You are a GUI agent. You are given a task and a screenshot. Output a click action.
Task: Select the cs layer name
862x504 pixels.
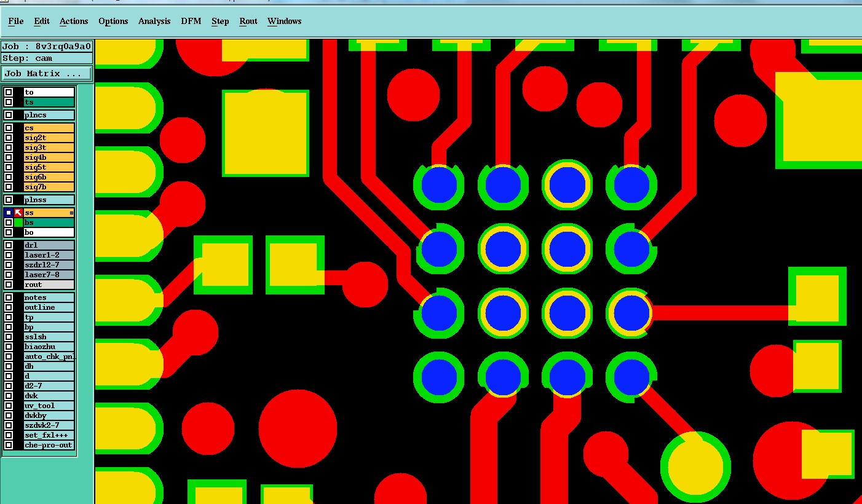[49, 128]
